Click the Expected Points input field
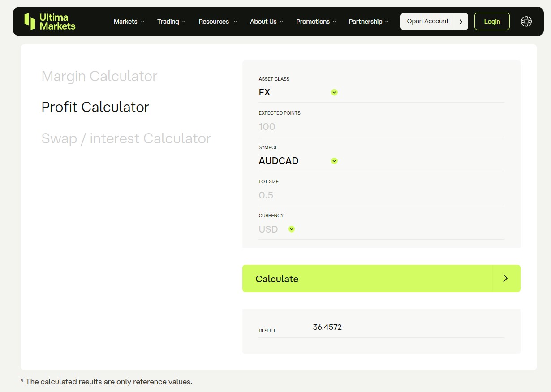Viewport: 551px width, 392px height. pyautogui.click(x=381, y=127)
